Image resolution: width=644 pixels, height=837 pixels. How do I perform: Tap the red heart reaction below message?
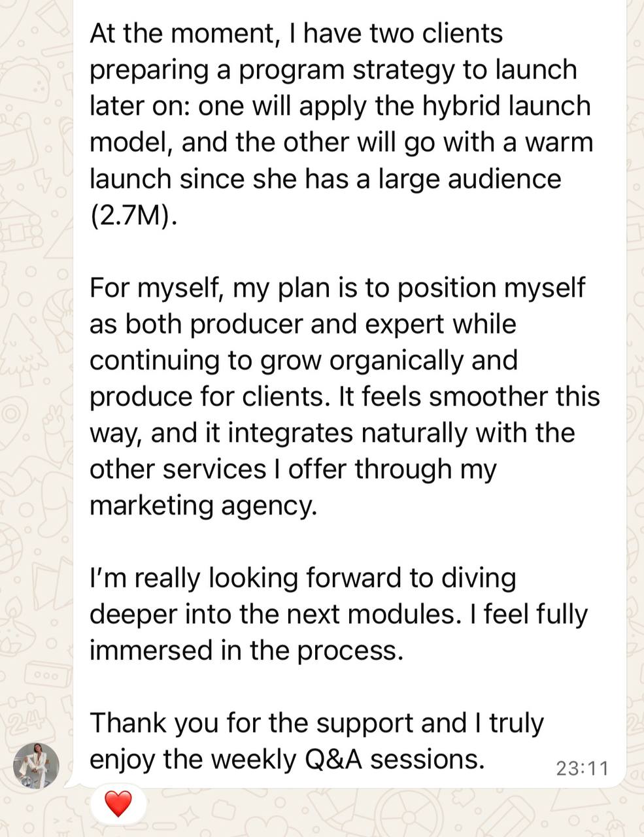coord(118,803)
